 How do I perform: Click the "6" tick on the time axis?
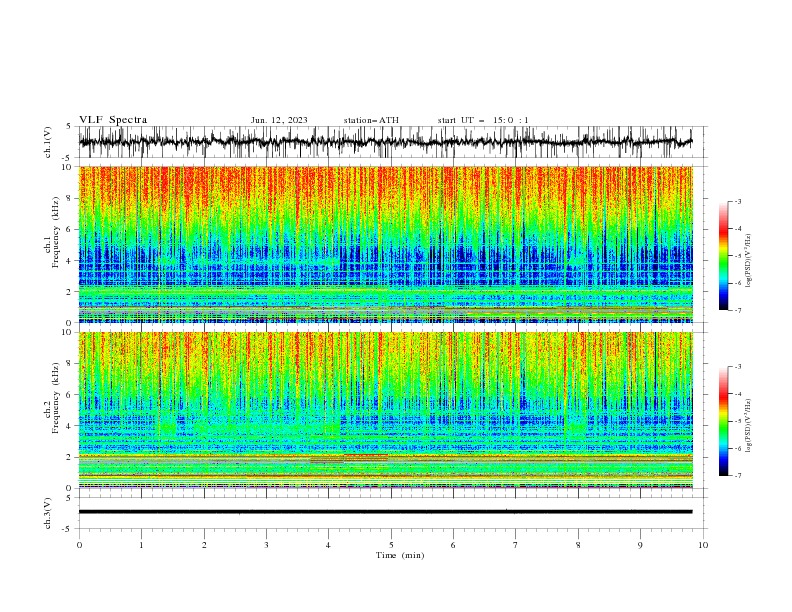click(x=454, y=545)
